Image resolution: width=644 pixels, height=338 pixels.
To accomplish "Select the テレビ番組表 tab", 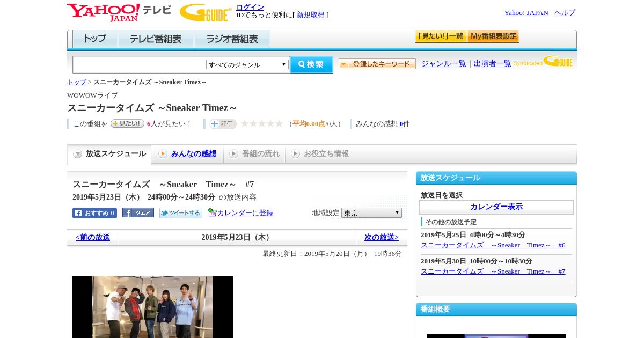I will [x=156, y=39].
